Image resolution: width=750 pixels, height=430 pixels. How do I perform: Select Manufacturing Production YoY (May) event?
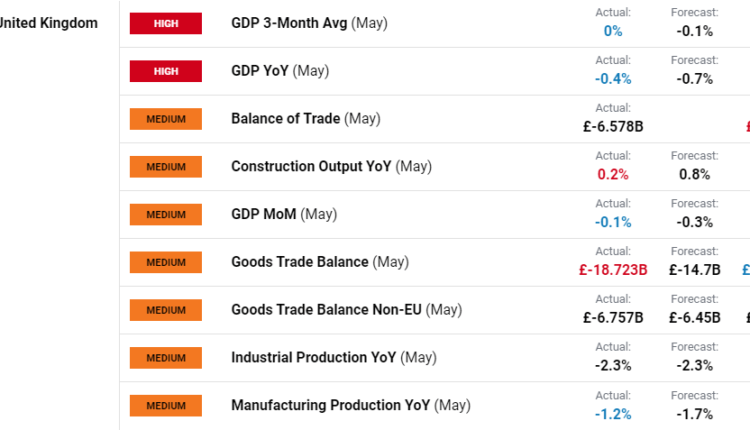pyautogui.click(x=350, y=406)
